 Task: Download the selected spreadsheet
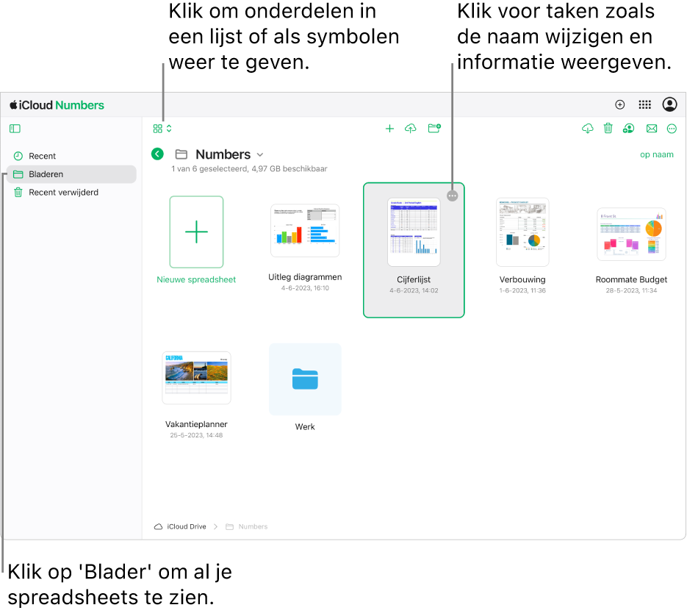(587, 128)
